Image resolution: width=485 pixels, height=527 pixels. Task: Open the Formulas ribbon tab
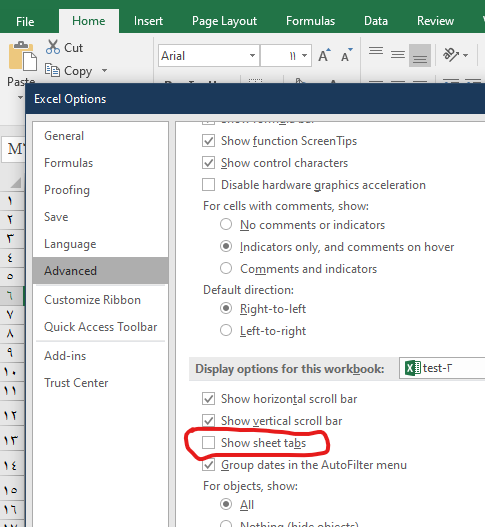[311, 21]
